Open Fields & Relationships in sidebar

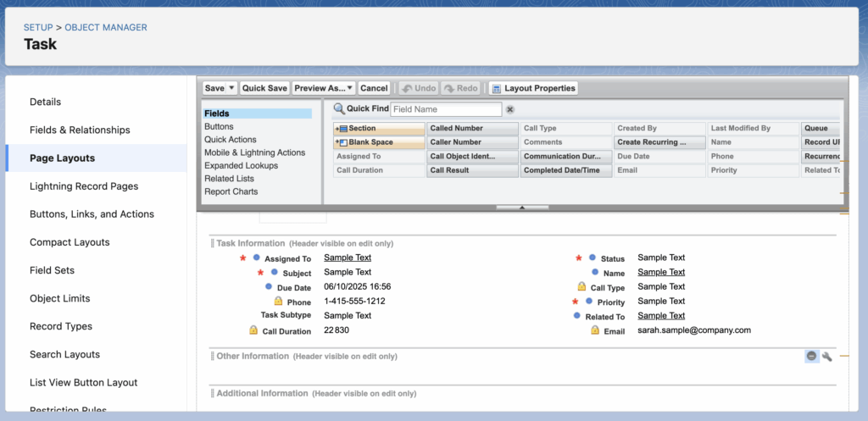(80, 130)
